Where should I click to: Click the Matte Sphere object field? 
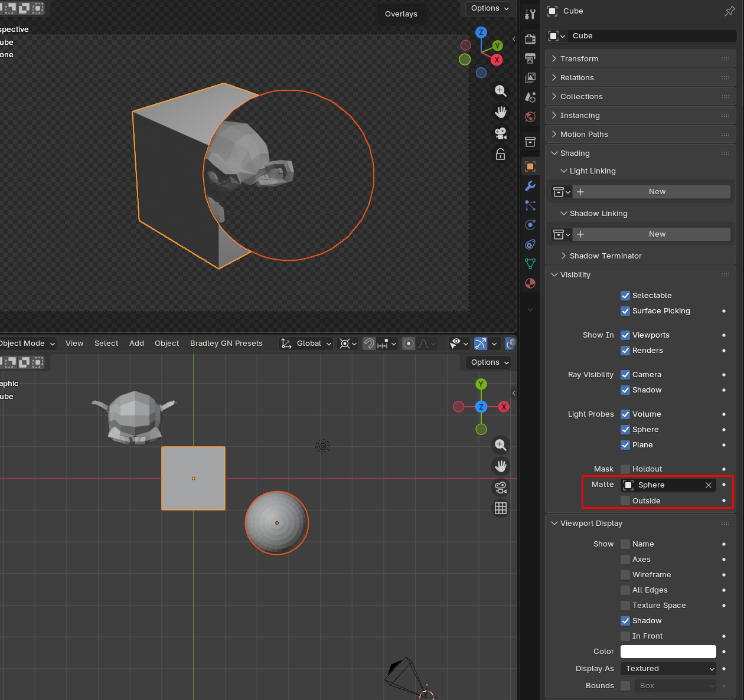coord(668,485)
